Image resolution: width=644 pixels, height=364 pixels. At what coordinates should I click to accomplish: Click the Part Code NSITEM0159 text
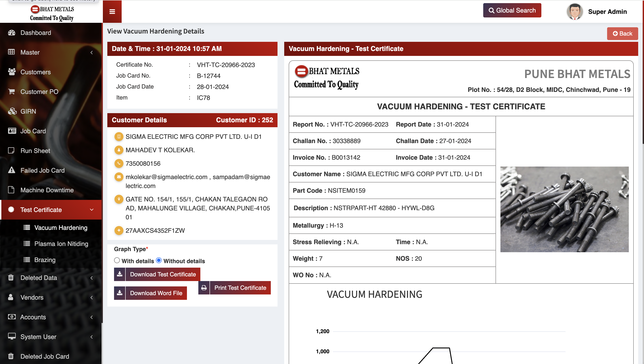[329, 190]
